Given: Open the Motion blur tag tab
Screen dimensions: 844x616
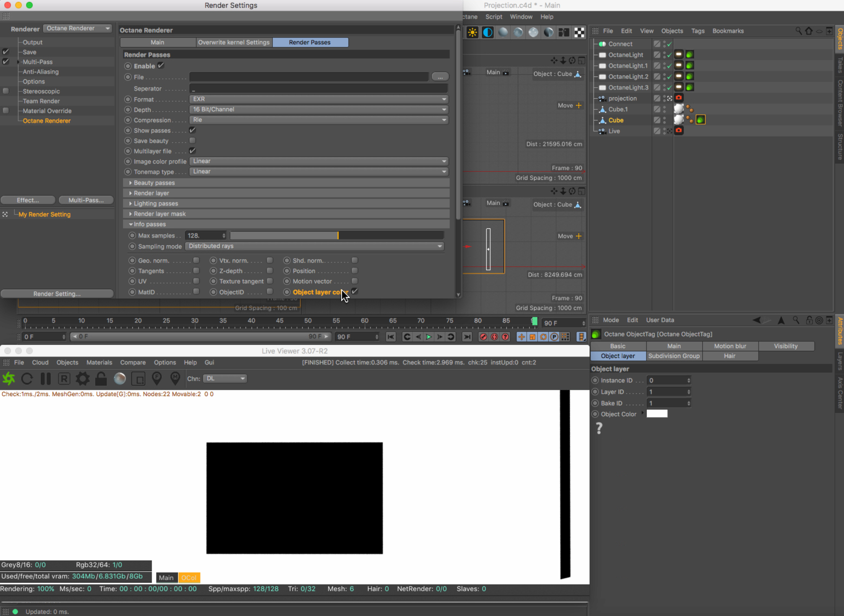Looking at the screenshot, I should [x=730, y=346].
